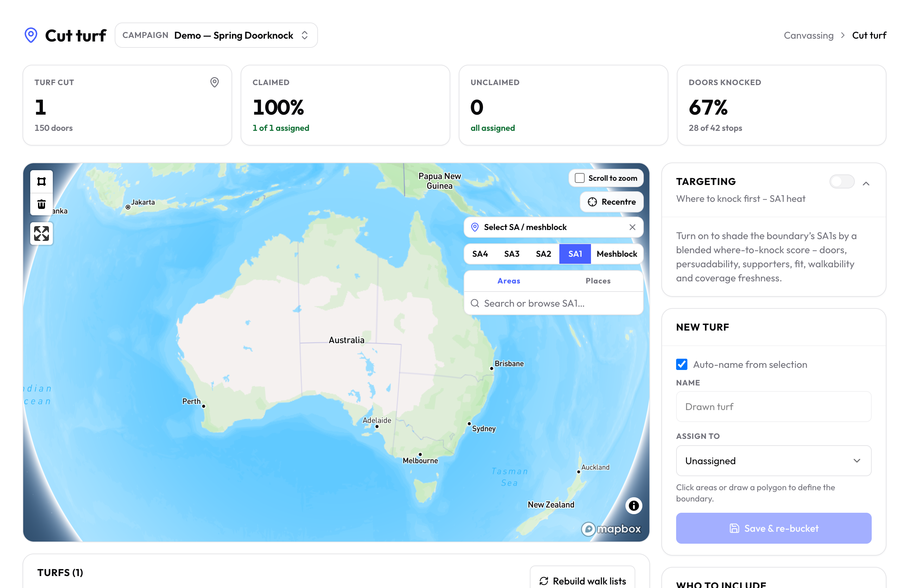Click Save & re-bucket button
Image resolution: width=909 pixels, height=588 pixels.
coord(774,528)
